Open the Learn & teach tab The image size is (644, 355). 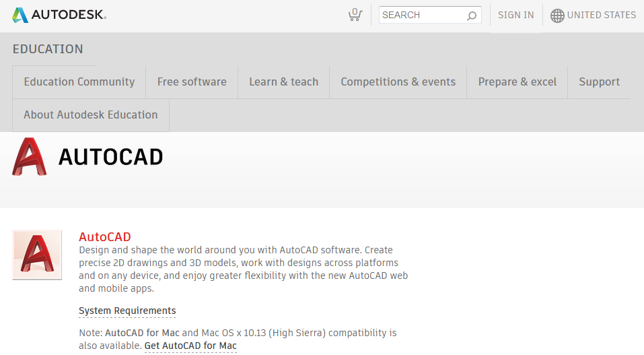coord(284,82)
